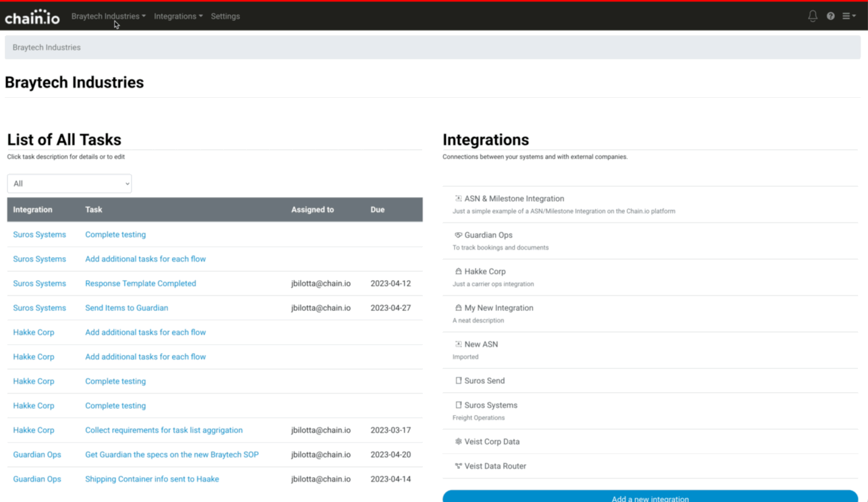This screenshot has height=502, width=868.
Task: Click the Task column header
Action: pyautogui.click(x=94, y=210)
